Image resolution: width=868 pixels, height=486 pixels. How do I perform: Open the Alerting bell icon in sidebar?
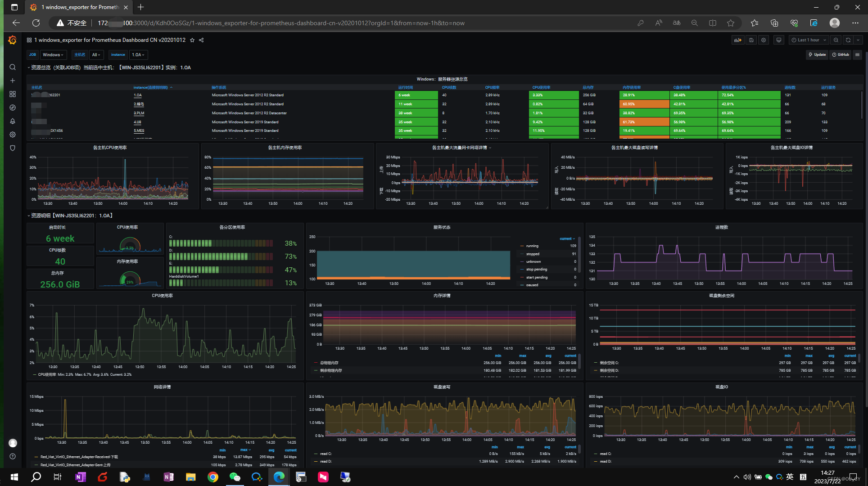tap(12, 121)
